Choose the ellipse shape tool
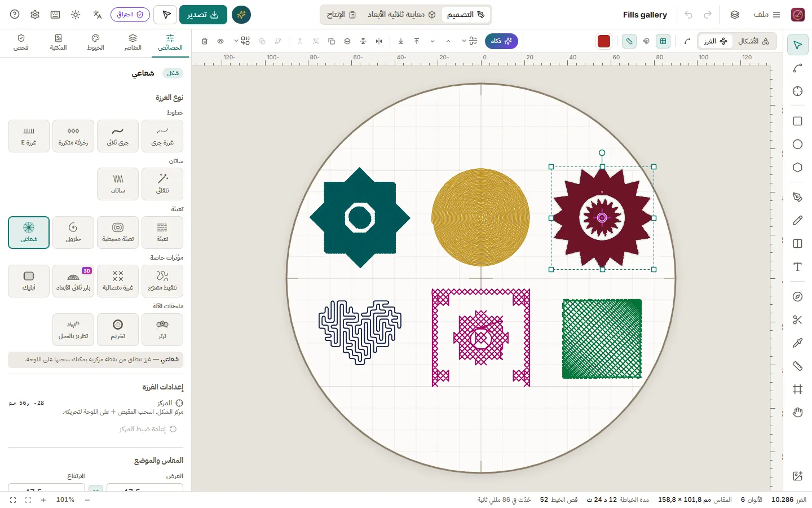Screen dimensions: 812x508 (x=797, y=144)
